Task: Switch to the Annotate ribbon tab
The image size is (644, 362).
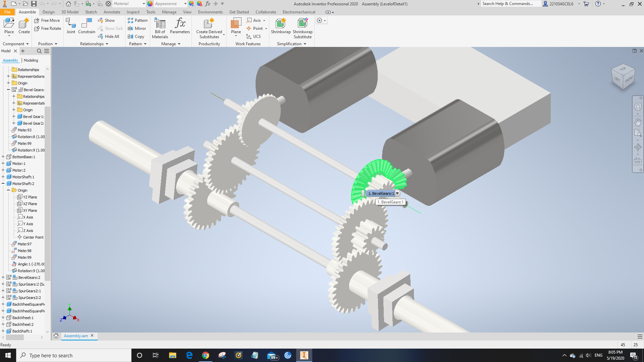Action: coord(112,12)
